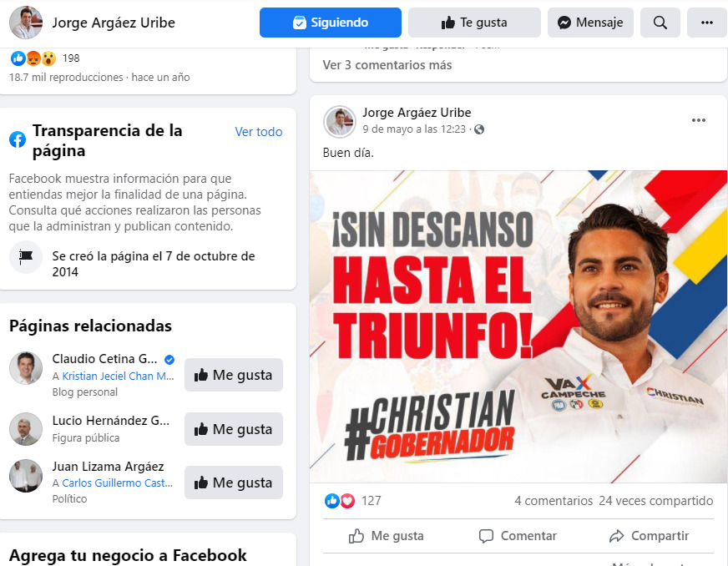The image size is (728, 566).
Task: Toggle the Siguiendo follow button
Action: pos(330,23)
